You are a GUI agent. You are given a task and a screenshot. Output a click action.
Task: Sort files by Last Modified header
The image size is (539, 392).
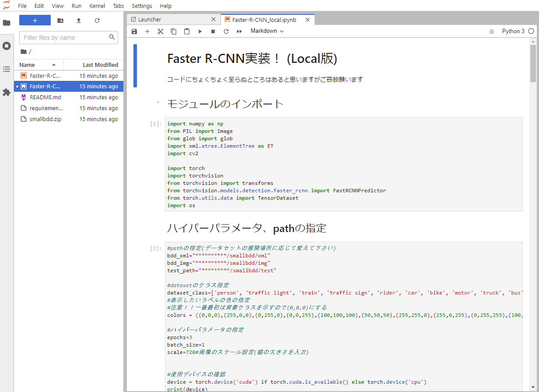point(94,65)
